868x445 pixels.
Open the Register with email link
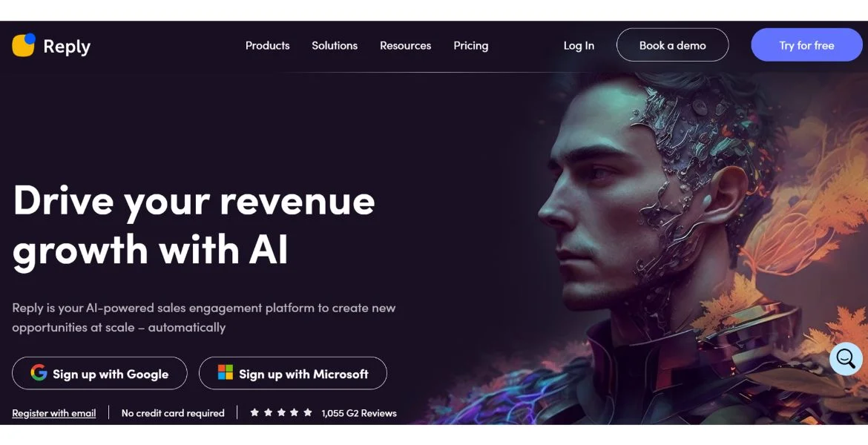[x=54, y=413]
